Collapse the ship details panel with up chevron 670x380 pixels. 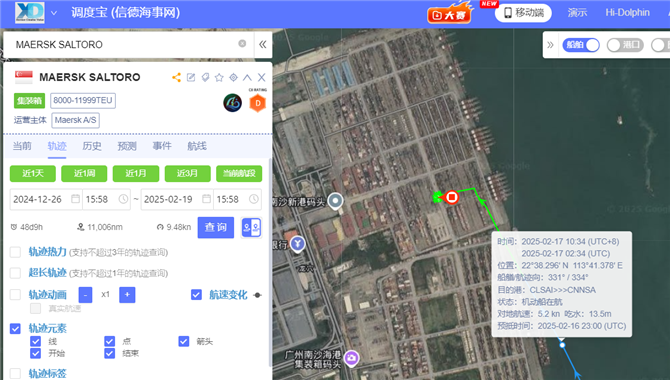point(247,77)
